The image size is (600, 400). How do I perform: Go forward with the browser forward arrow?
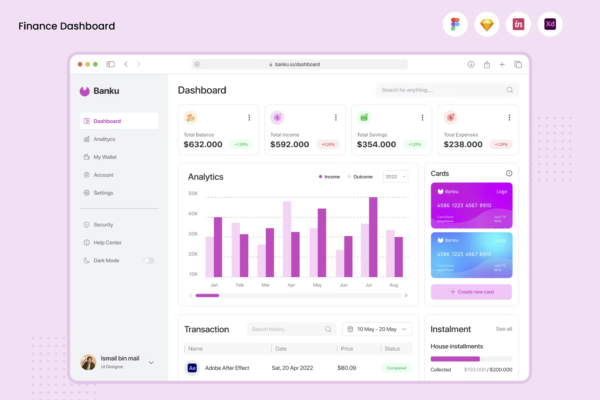139,64
